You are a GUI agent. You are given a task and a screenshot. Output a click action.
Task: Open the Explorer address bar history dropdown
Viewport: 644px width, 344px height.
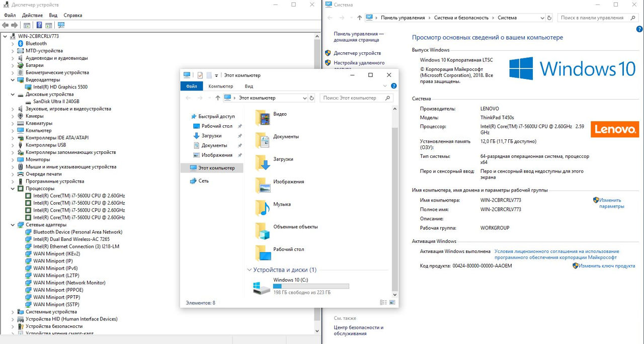[304, 98]
